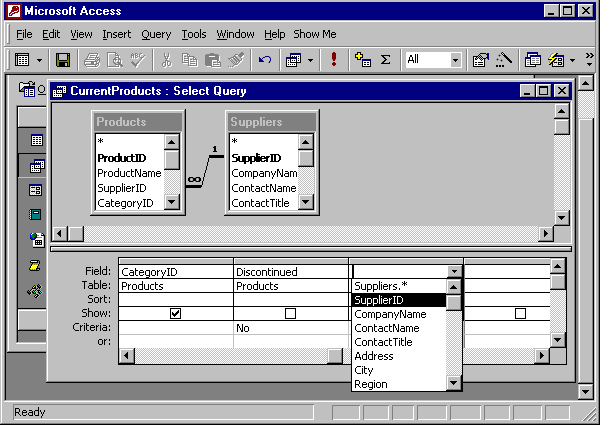
Task: Open the View button dropdown arrow
Action: 39,60
